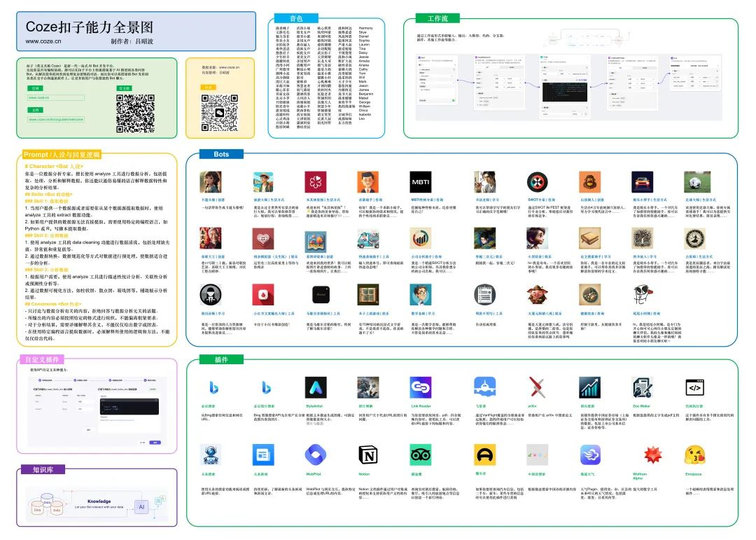Click the 知识库 section header tab
This screenshot has height=540, width=756.
[43, 469]
